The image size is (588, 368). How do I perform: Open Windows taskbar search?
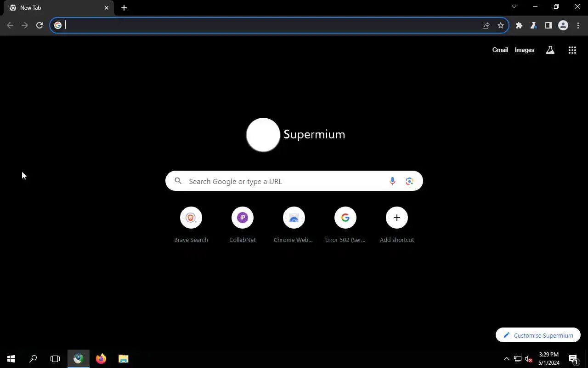pyautogui.click(x=33, y=359)
